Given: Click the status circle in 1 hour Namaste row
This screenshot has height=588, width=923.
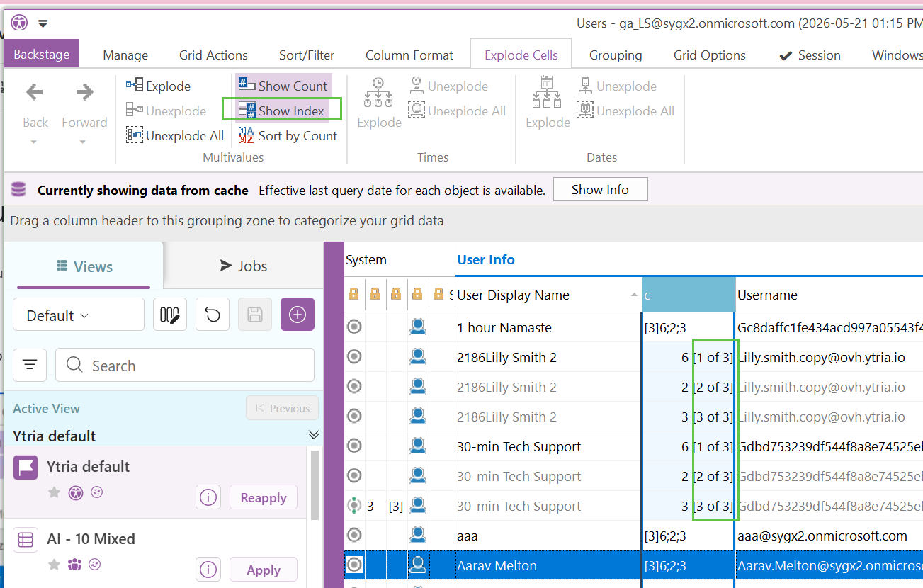Looking at the screenshot, I should tap(354, 327).
